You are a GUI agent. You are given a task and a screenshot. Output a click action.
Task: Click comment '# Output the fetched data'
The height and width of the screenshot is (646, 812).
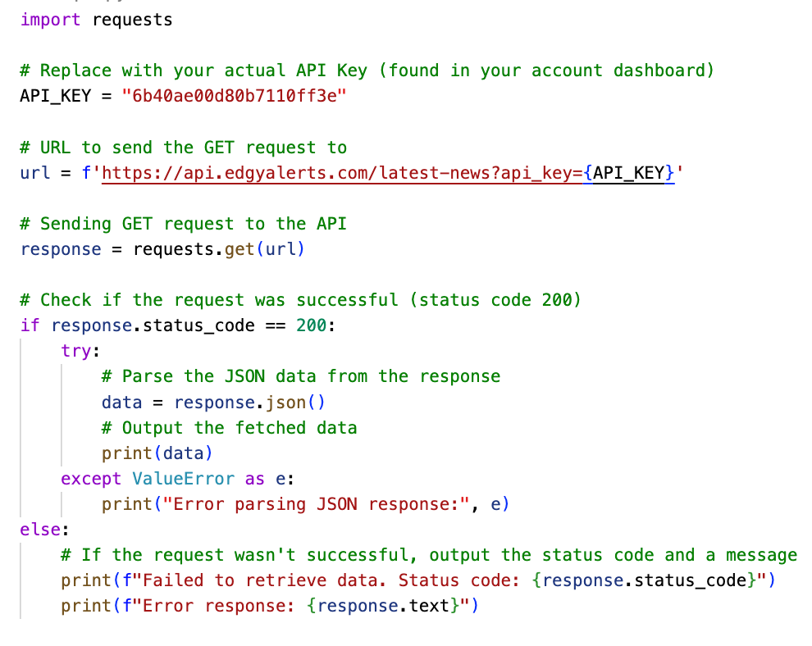(x=230, y=428)
